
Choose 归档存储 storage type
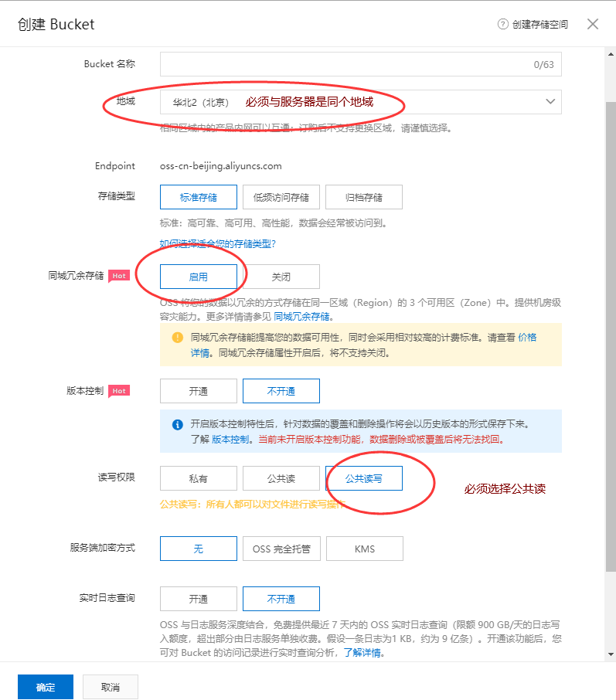click(364, 197)
